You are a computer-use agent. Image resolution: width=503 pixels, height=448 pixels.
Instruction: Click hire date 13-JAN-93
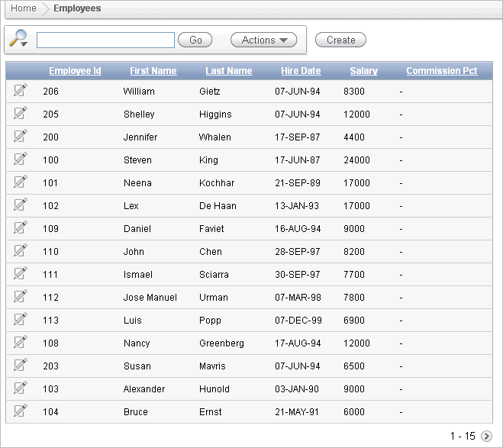pos(297,206)
